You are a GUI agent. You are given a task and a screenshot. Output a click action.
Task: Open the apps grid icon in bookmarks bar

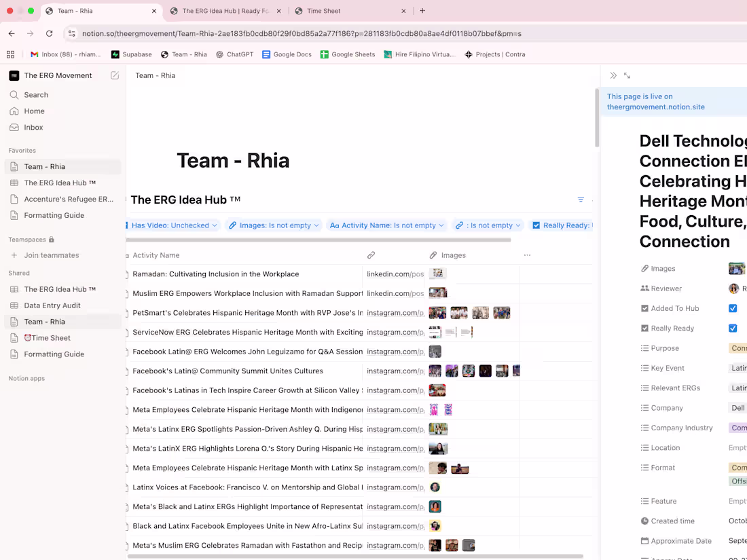point(10,54)
